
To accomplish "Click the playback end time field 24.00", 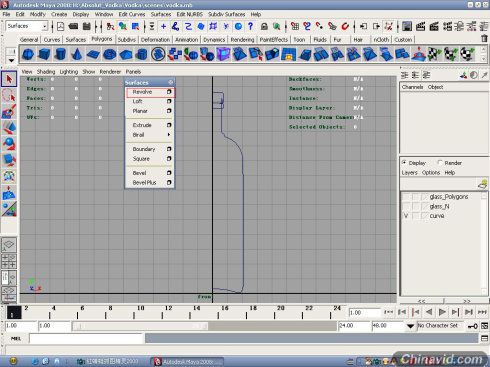I will pyautogui.click(x=355, y=326).
